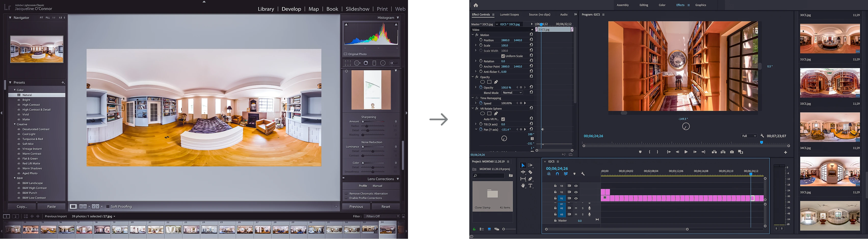Select the Radial Filter tool in Lightroom
868x239 pixels.
383,63
